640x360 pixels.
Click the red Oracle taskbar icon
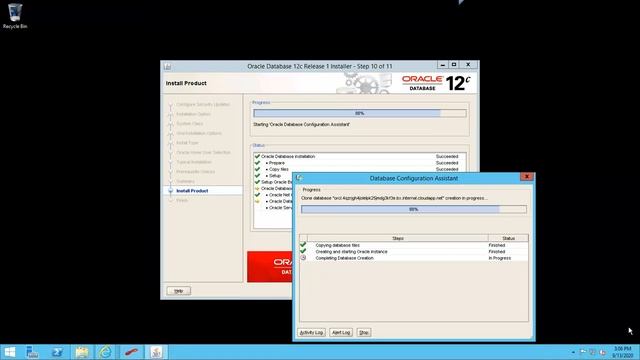[x=131, y=352]
